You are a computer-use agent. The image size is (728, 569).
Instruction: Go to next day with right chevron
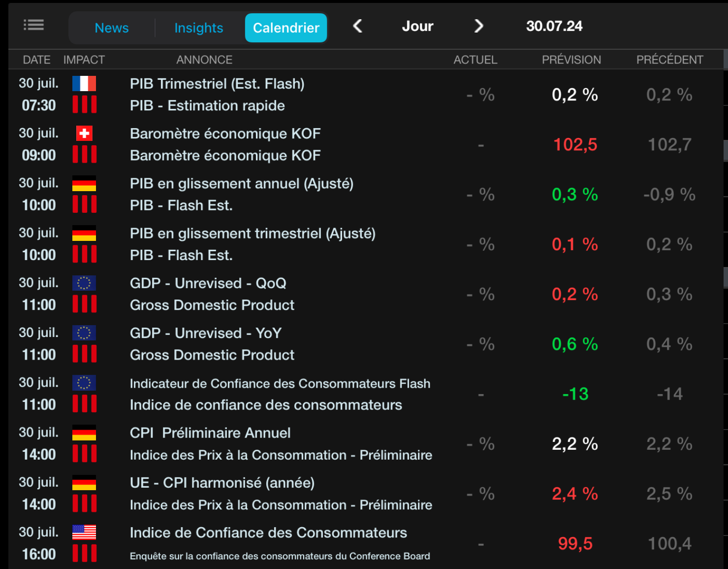[478, 26]
